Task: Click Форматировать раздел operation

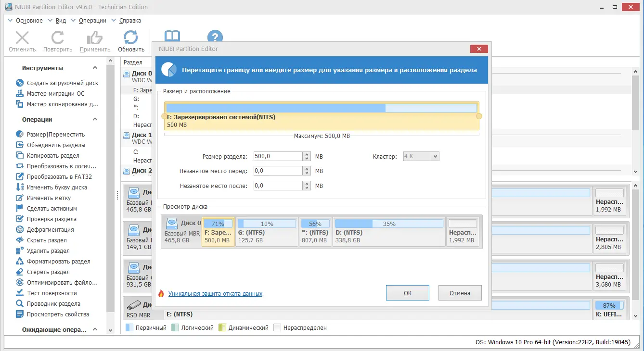Action: click(x=59, y=262)
